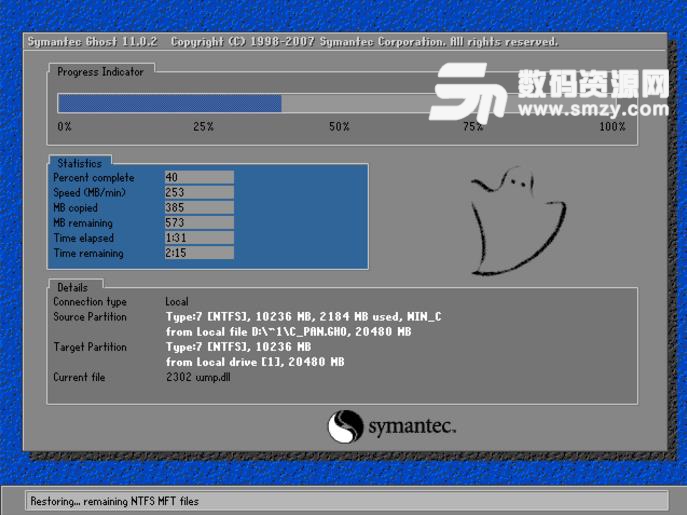The width and height of the screenshot is (687, 515).
Task: Click the Speed value 253
Action: 199,192
